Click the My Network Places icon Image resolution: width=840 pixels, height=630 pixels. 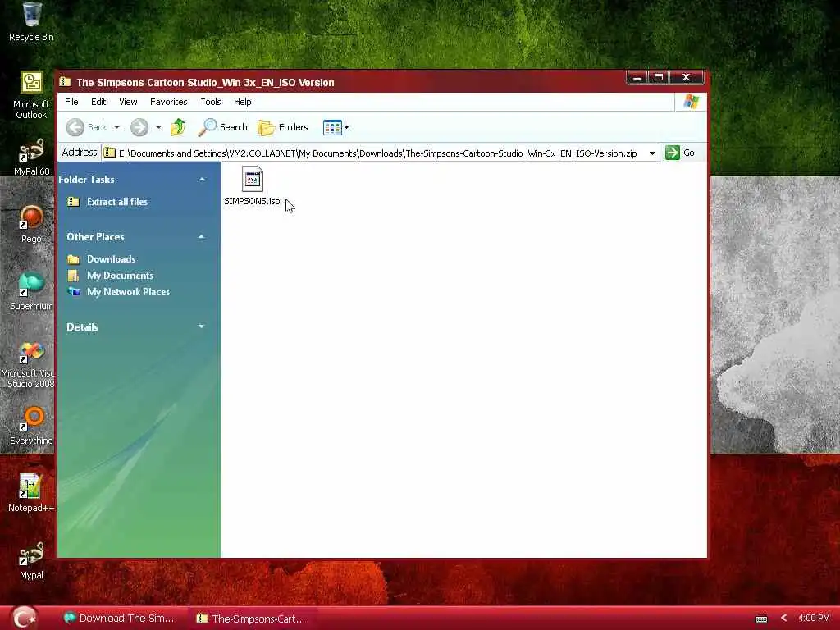coord(73,292)
